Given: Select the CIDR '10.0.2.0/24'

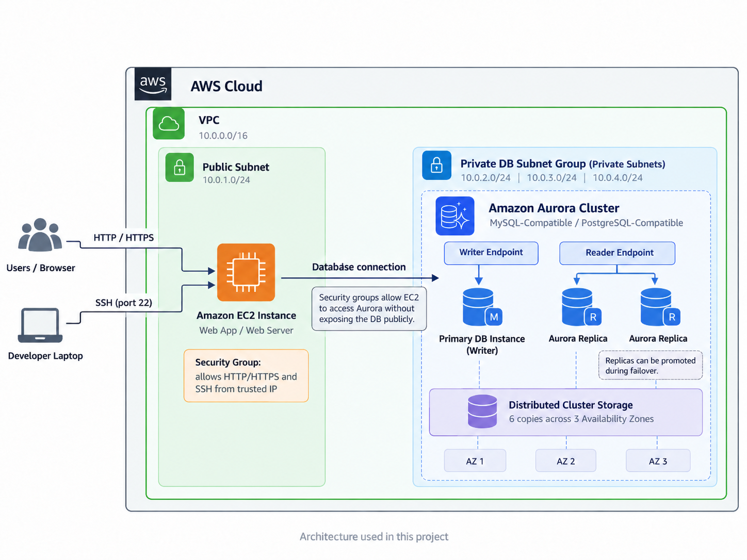Looking at the screenshot, I should click(485, 178).
